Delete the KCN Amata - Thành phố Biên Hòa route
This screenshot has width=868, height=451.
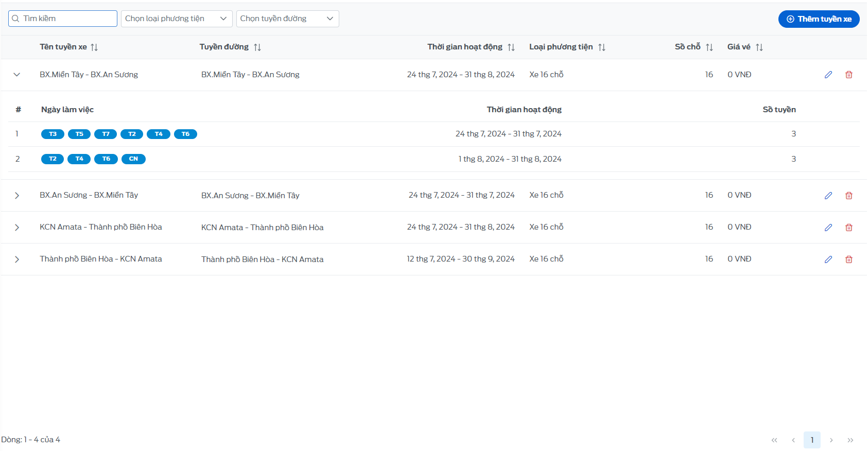[x=849, y=228]
